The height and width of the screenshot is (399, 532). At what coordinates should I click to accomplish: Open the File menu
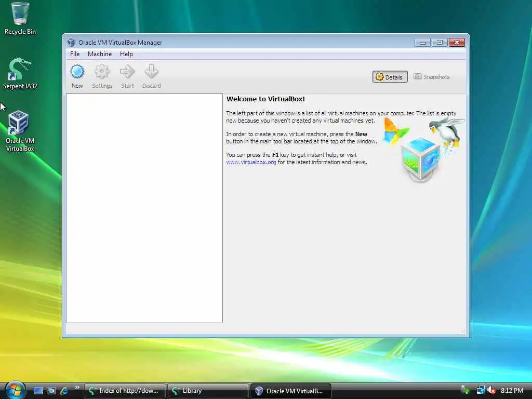[x=75, y=54]
